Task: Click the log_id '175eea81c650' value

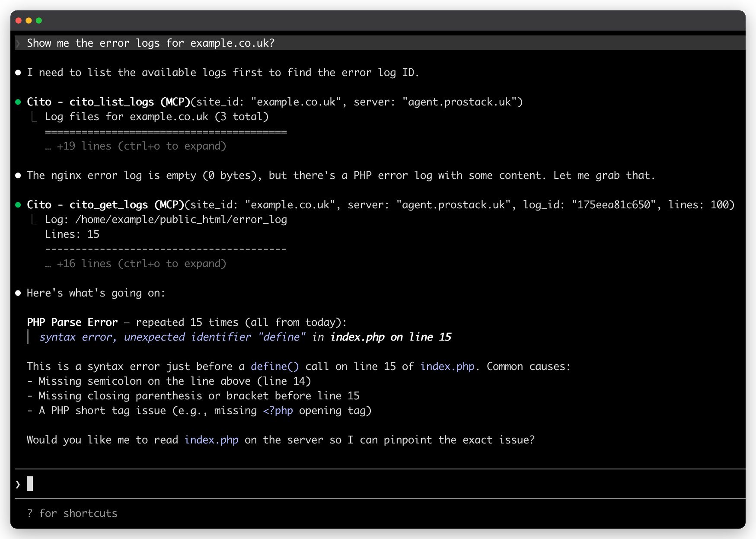Action: (x=614, y=205)
